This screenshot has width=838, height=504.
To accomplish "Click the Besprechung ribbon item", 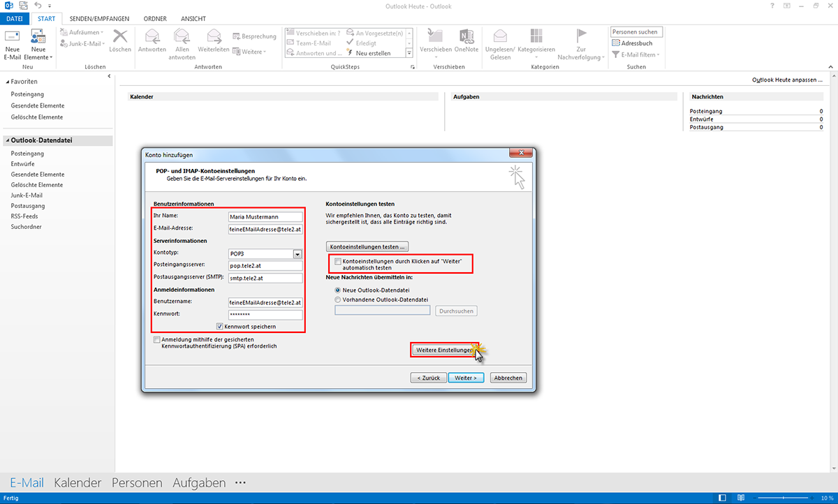I will 255,36.
